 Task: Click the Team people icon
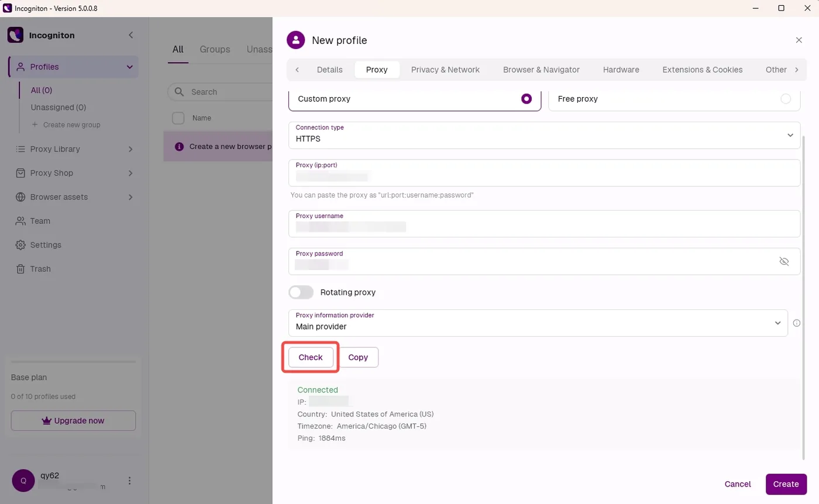tap(20, 221)
